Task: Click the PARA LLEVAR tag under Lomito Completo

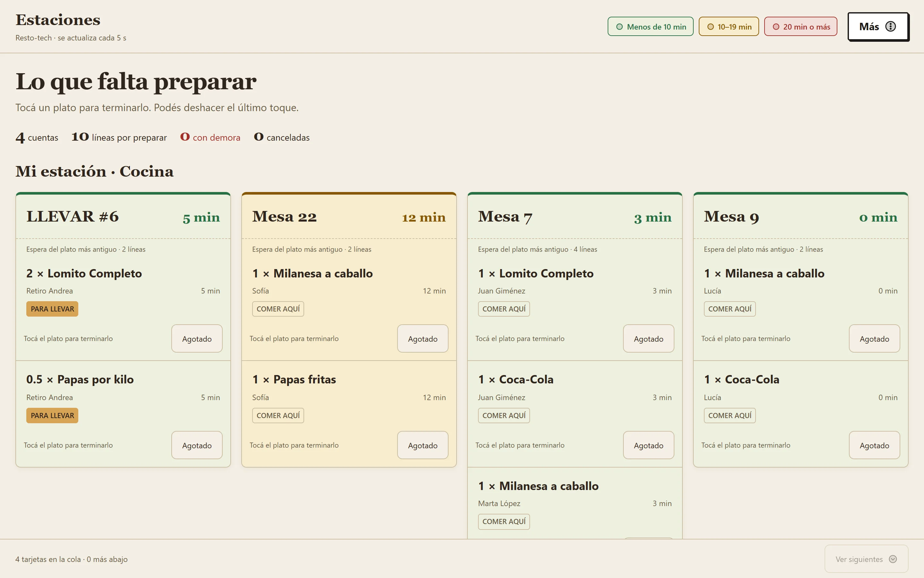Action: 52,309
